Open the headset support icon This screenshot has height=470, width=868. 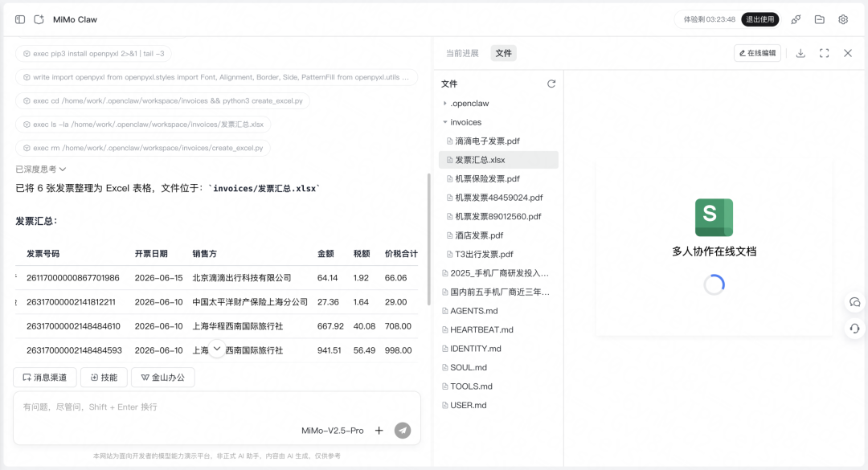[x=854, y=329]
